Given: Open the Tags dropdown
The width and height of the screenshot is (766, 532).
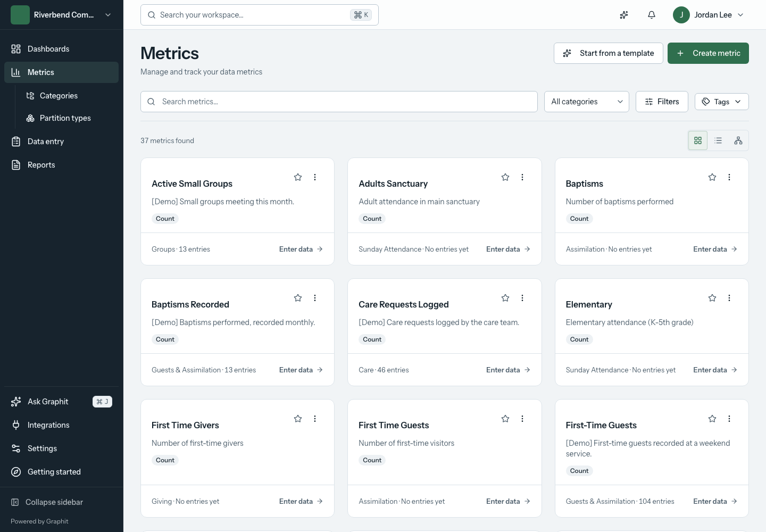Looking at the screenshot, I should click(722, 102).
